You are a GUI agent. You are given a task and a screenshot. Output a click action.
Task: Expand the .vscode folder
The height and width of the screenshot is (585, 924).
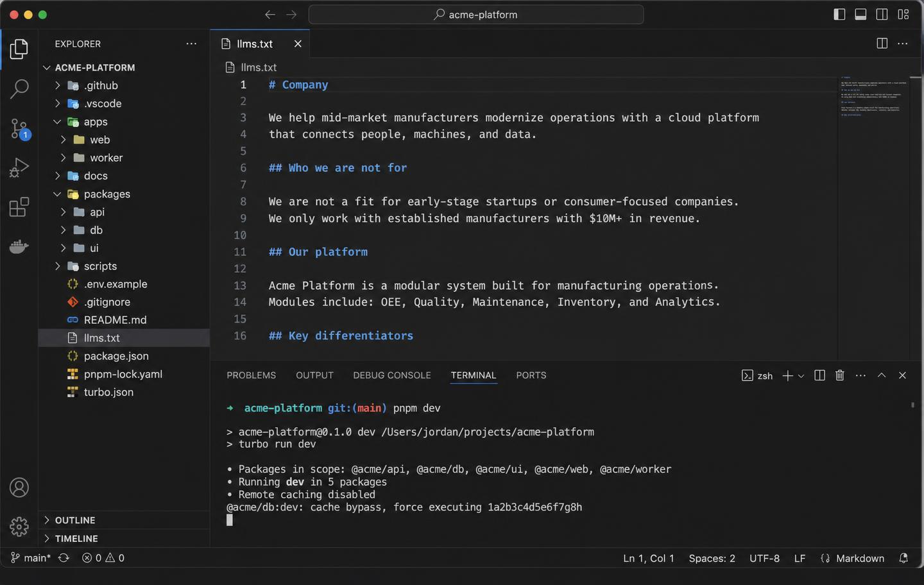tap(124, 103)
